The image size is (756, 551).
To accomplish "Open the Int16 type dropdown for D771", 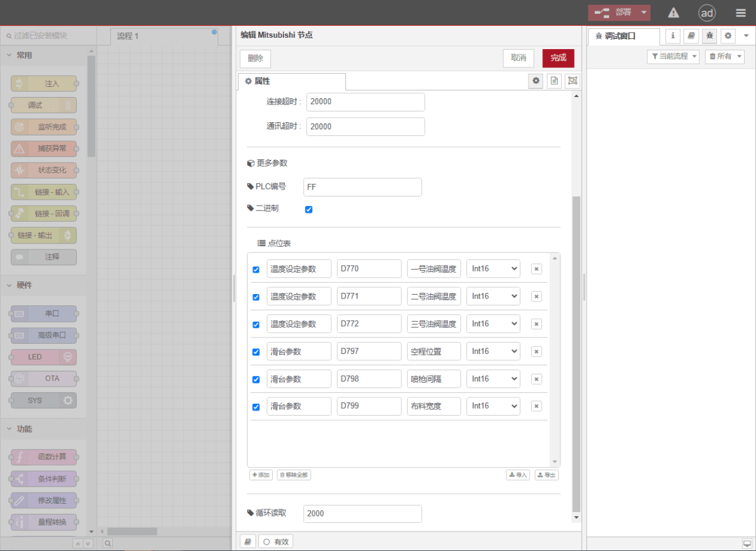I will [x=493, y=296].
